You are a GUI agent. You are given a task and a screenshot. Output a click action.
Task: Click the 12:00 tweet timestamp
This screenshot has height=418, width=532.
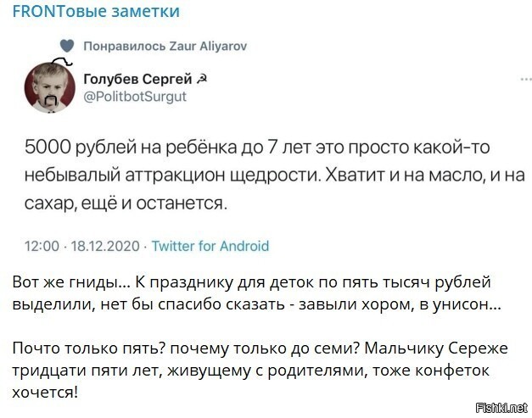tap(42, 246)
